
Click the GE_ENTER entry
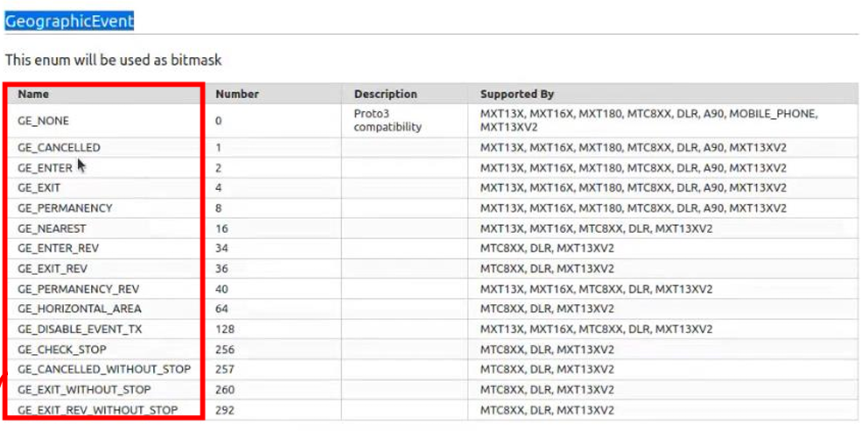(45, 168)
